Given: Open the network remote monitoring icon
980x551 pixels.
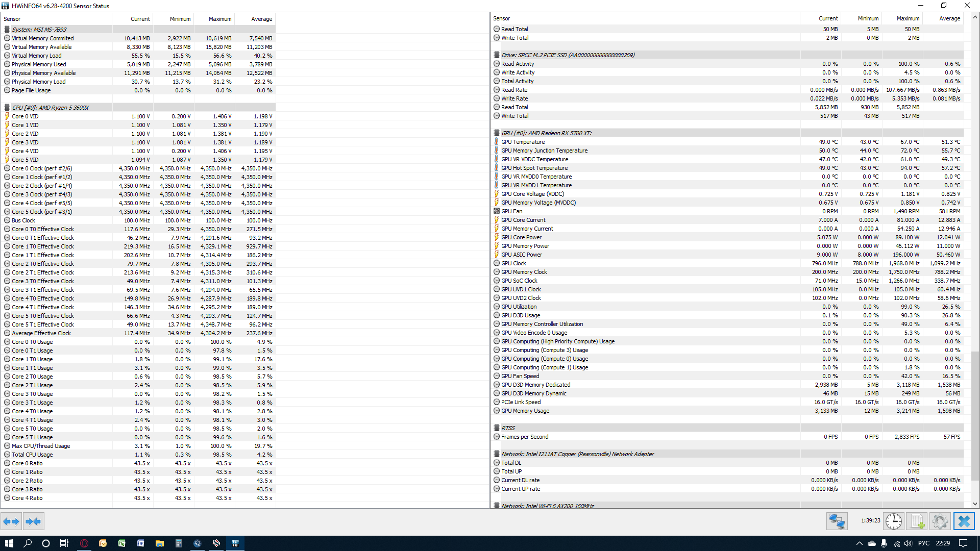Looking at the screenshot, I should [837, 521].
